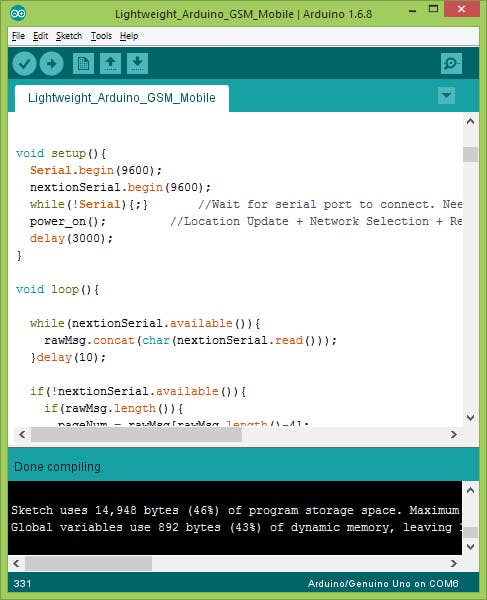Screen dimensions: 487x600
Task: Open the Tools menu
Action: 101,36
